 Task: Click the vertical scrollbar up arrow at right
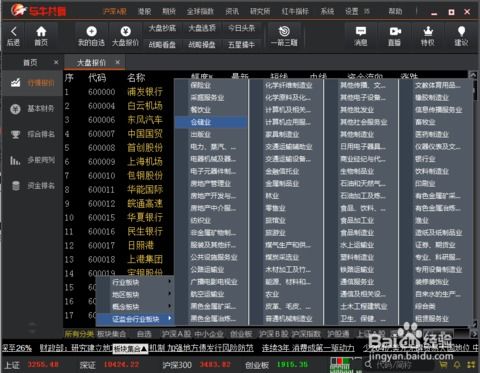tap(473, 75)
